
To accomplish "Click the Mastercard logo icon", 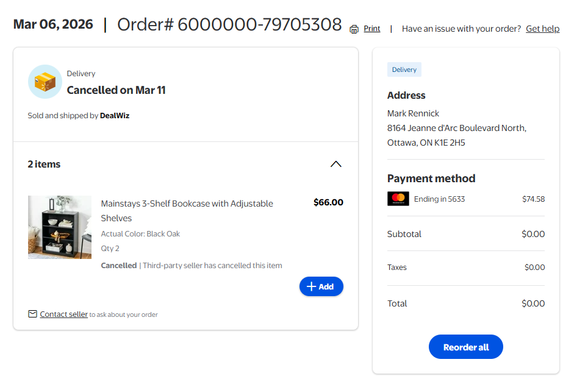I will point(398,199).
